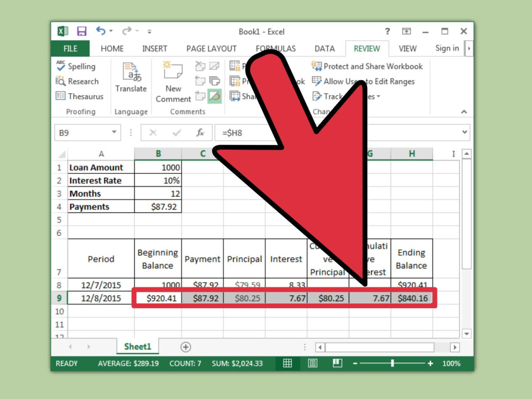Select the Sheet1 tab
The width and height of the screenshot is (532, 399).
click(x=137, y=347)
